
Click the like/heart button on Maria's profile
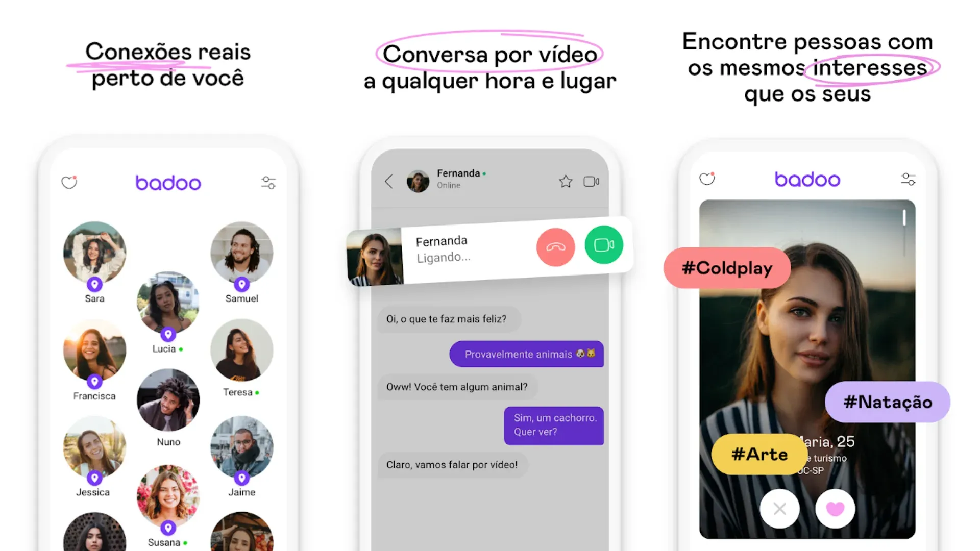click(x=837, y=509)
